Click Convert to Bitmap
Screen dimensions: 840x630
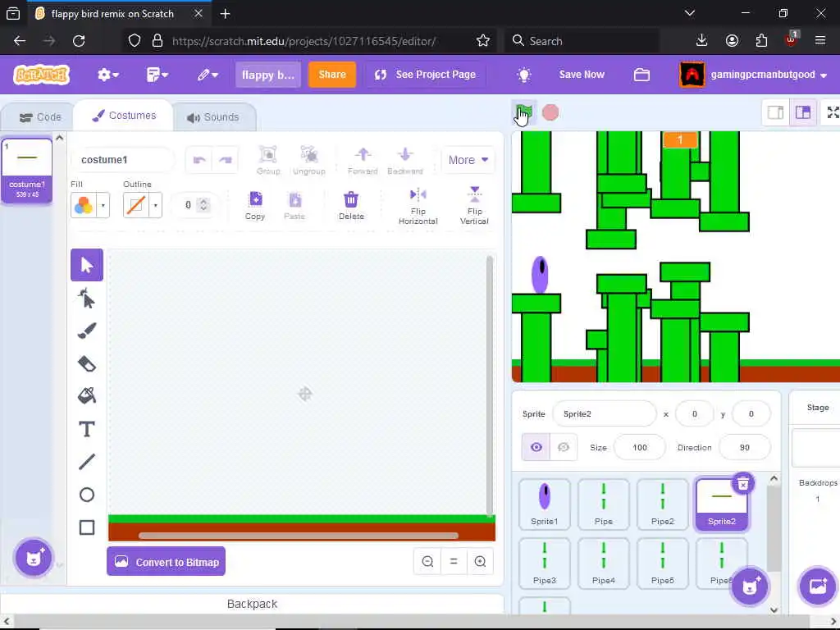point(166,561)
